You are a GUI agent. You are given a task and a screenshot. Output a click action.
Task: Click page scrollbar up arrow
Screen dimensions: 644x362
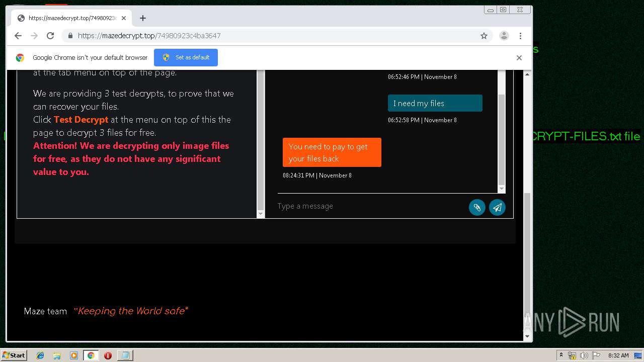tap(527, 74)
